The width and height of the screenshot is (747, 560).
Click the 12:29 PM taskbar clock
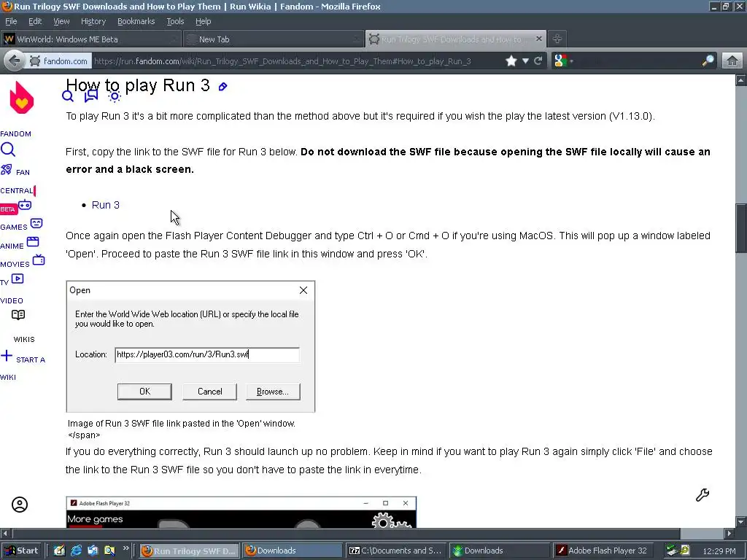719,551
